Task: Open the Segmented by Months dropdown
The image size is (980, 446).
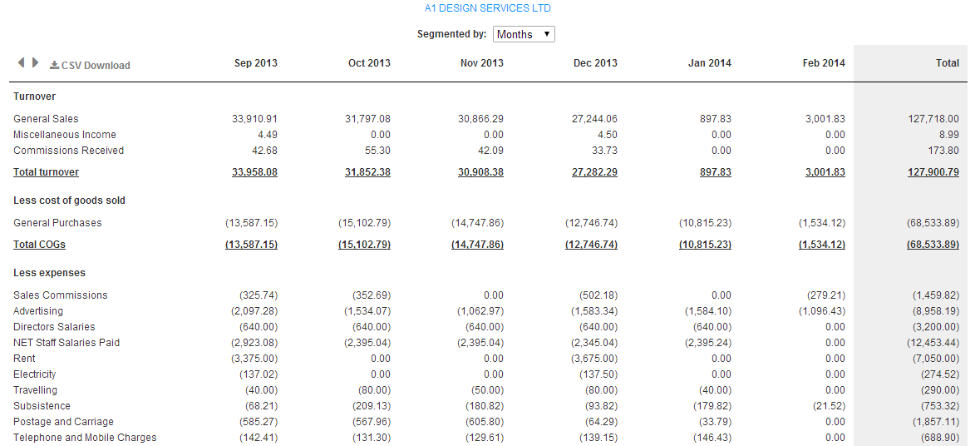Action: point(524,34)
